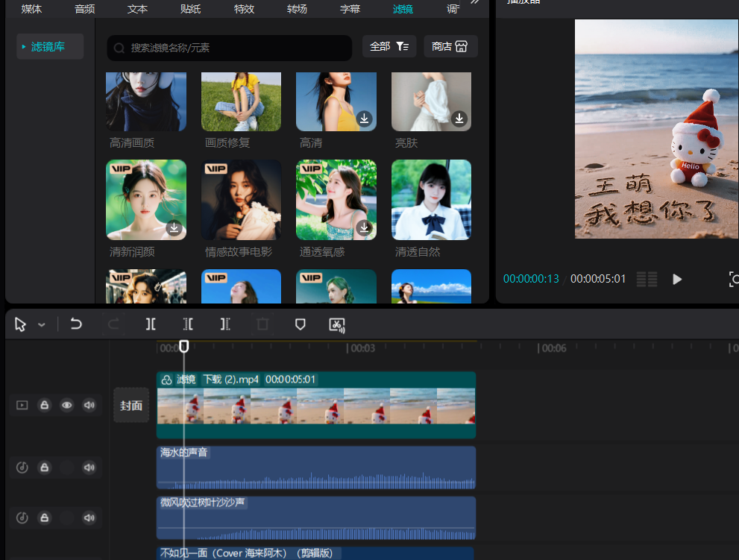Click the preview image in player
739x560 pixels.
(x=656, y=129)
